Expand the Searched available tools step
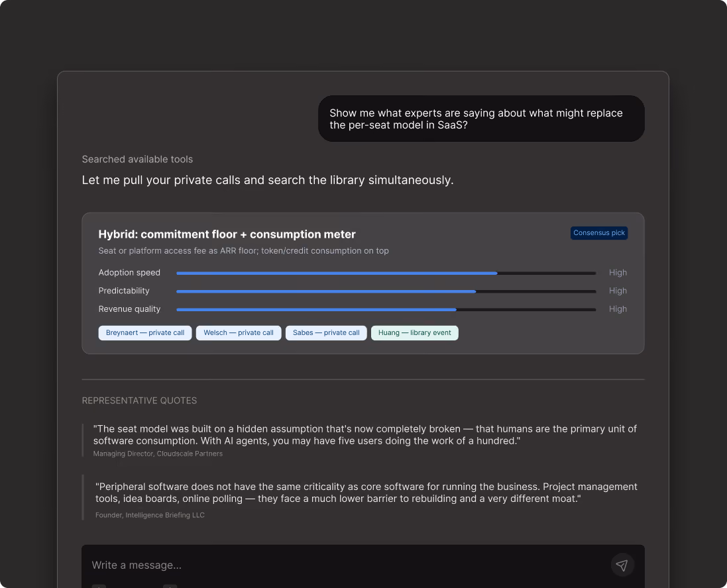Image resolution: width=727 pixels, height=588 pixels. coord(137,160)
